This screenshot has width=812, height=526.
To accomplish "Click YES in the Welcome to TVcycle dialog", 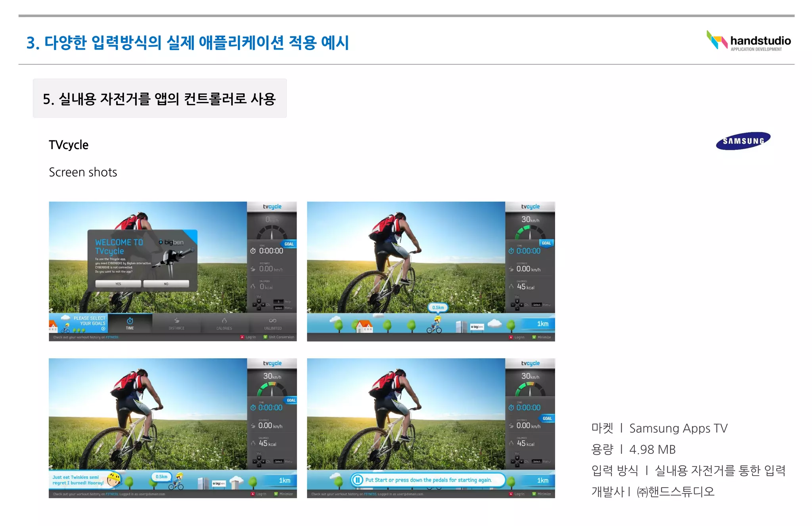I will [118, 284].
